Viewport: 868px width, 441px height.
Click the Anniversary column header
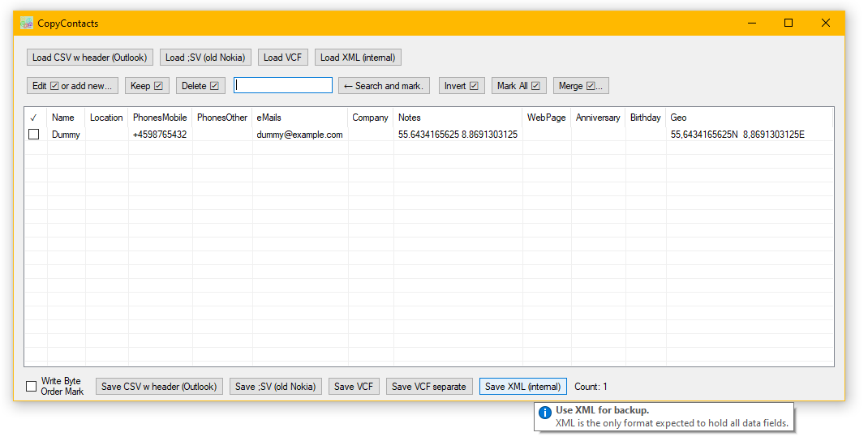pyautogui.click(x=598, y=118)
